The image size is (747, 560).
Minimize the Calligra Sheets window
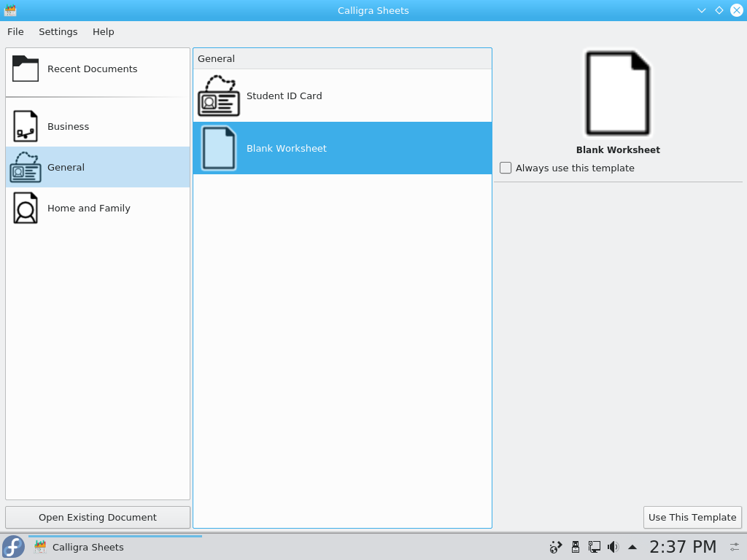coord(701,10)
